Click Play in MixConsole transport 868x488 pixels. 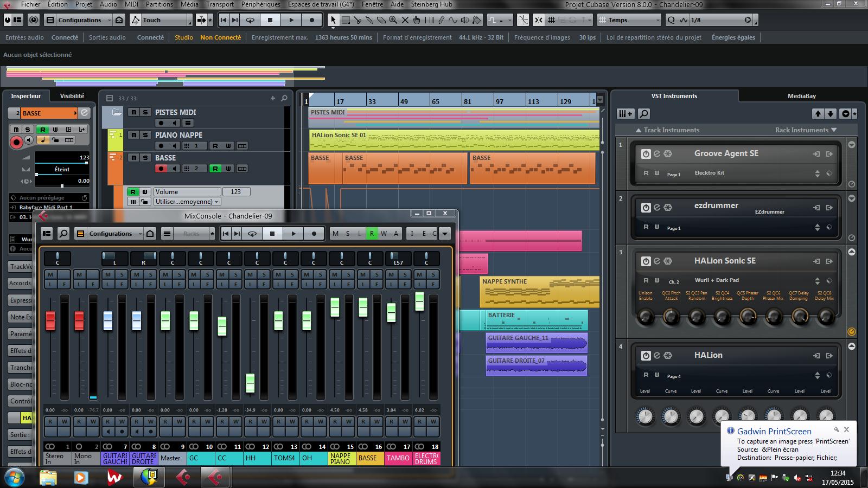pos(293,234)
